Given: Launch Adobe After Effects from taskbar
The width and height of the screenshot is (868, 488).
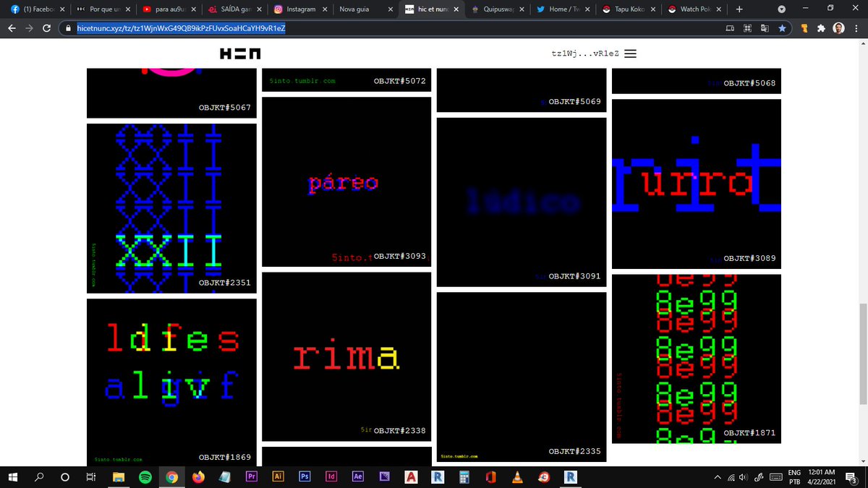Looking at the screenshot, I should [357, 477].
